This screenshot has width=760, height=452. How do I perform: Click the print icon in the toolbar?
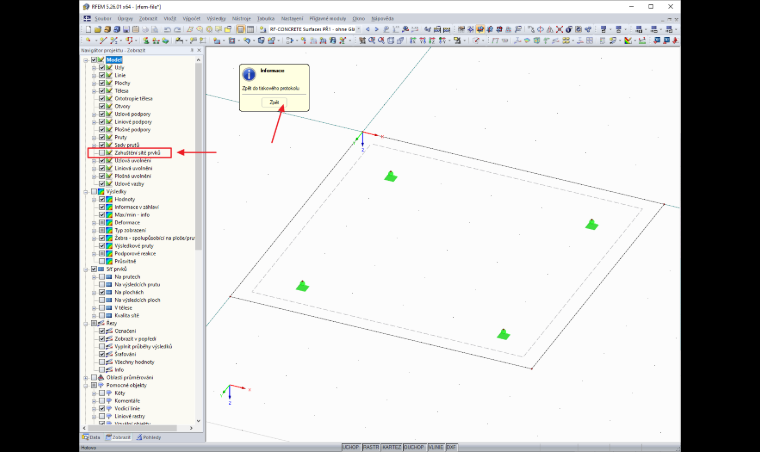click(145, 30)
